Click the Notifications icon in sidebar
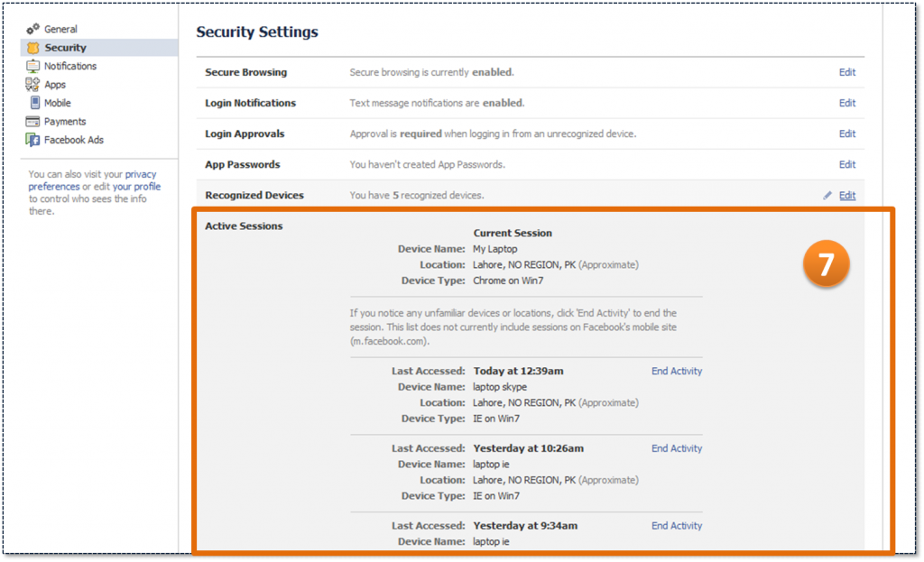Image resolution: width=924 pixels, height=562 pixels. [x=33, y=66]
